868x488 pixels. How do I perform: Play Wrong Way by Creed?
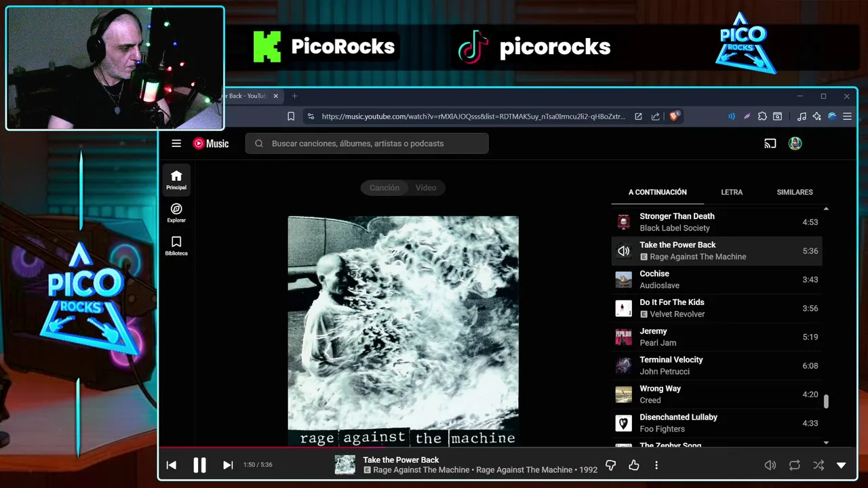pyautogui.click(x=717, y=394)
